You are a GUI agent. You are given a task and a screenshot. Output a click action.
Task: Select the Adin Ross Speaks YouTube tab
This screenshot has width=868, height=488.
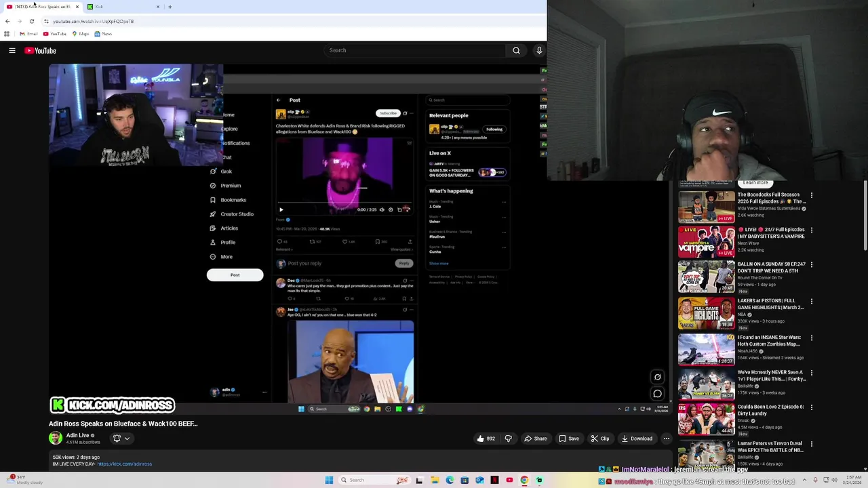(x=42, y=7)
